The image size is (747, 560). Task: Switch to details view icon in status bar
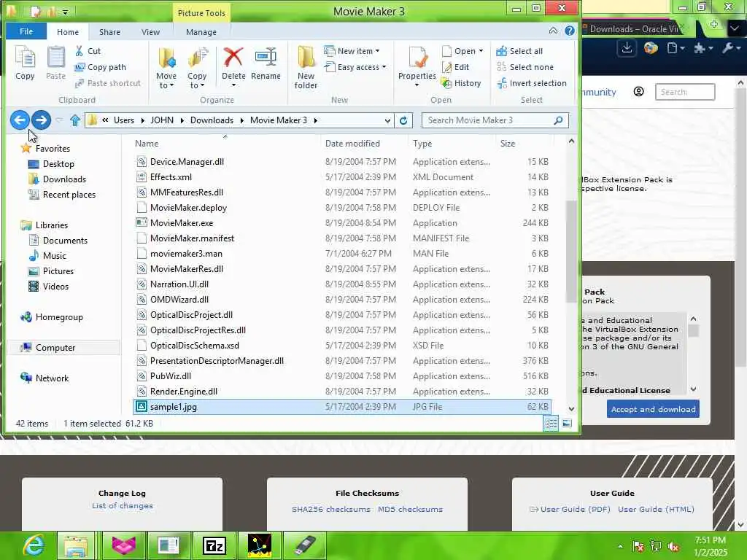coord(551,423)
